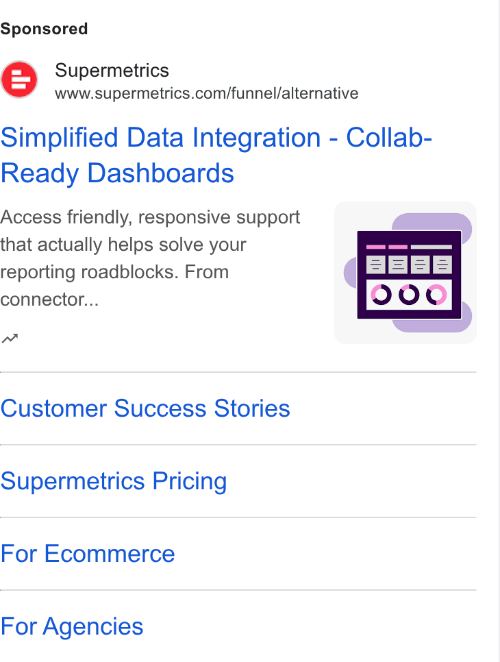This screenshot has height=662, width=500.
Task: Click the first gray document tile in illustration
Action: pos(375,265)
